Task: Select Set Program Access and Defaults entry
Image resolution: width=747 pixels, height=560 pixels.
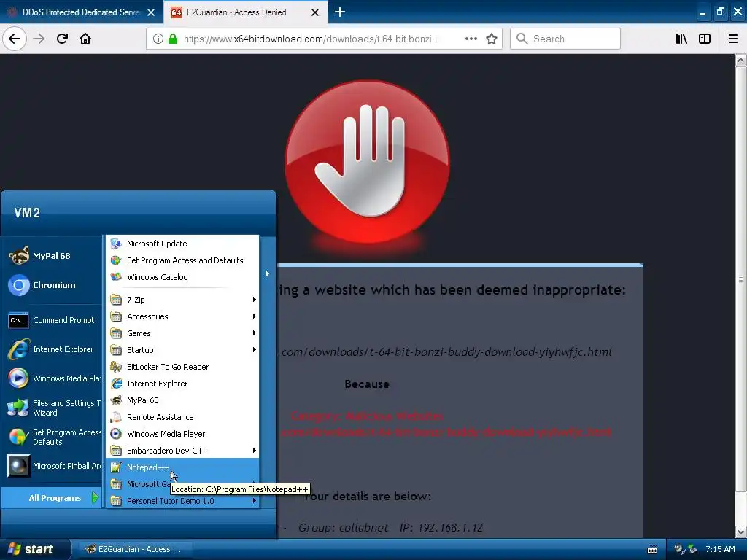Action: pos(183,260)
